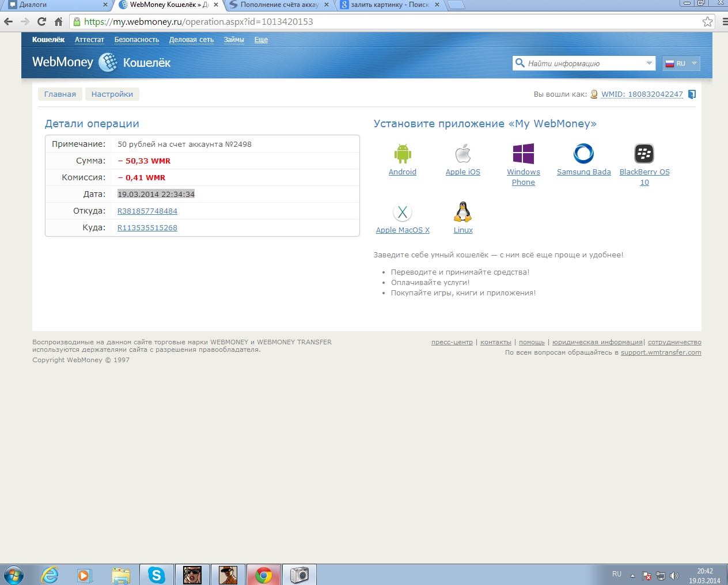The height and width of the screenshot is (585, 728).
Task: Open the Android app icon
Action: tap(403, 154)
